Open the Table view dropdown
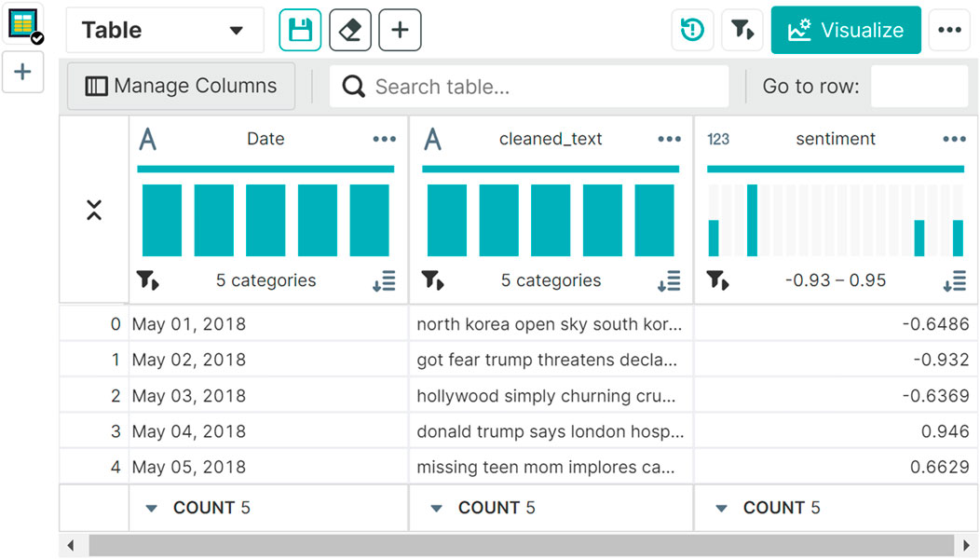 coord(164,30)
